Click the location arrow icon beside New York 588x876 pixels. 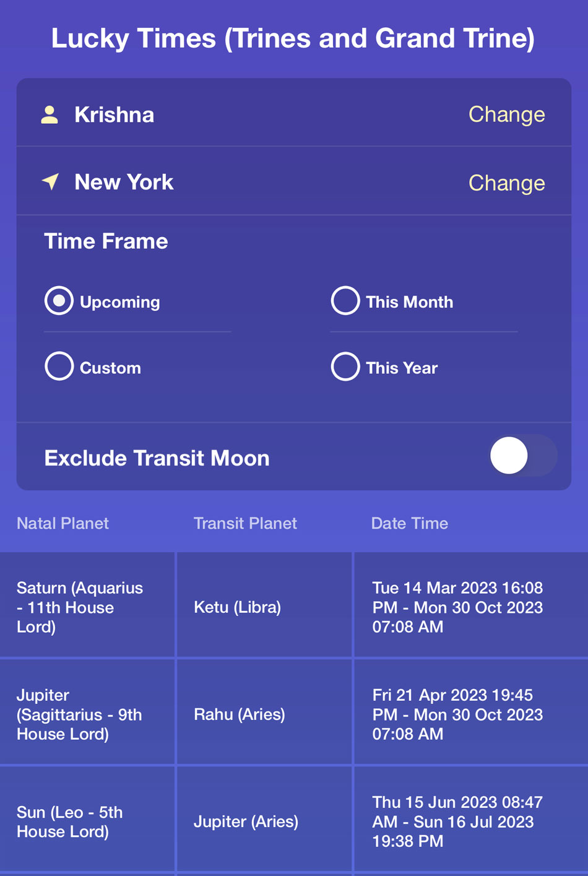(50, 181)
